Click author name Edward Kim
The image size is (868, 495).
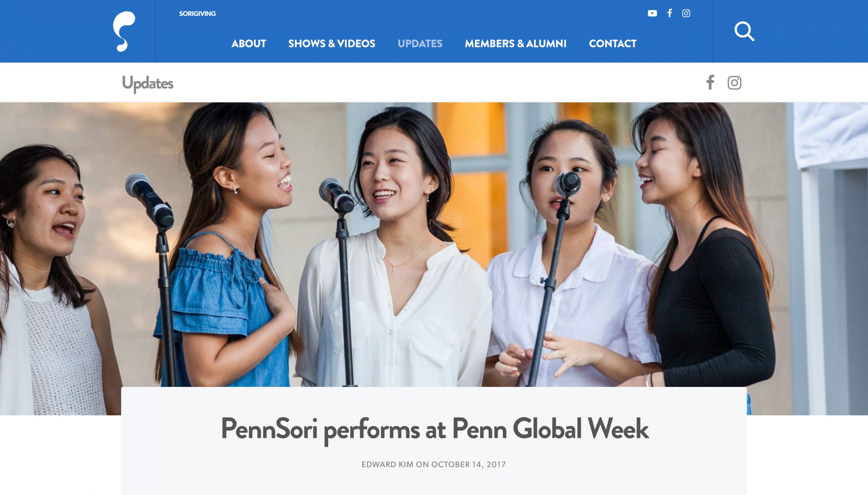coord(387,464)
